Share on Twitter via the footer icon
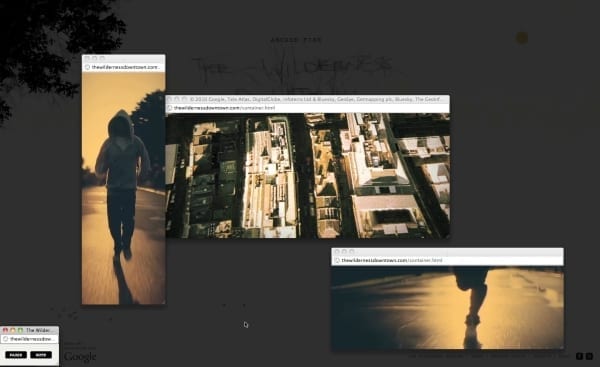Screen dimensions: 600x367 coord(589,356)
